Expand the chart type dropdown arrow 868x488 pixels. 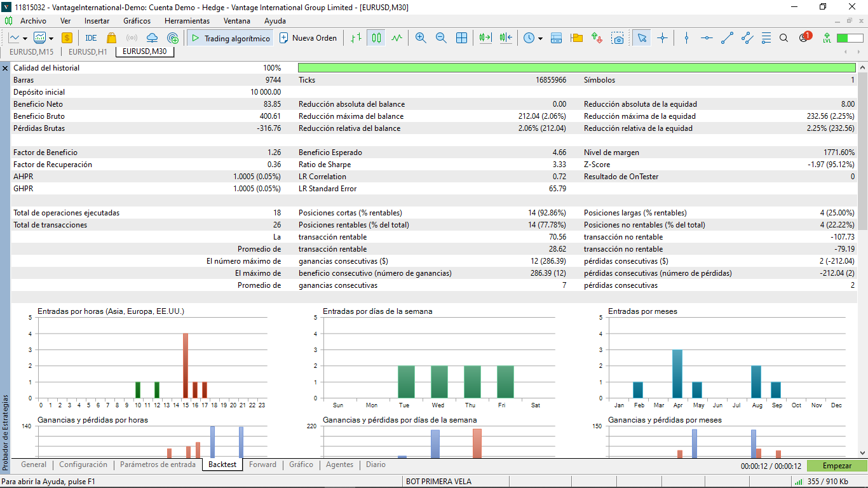coord(25,38)
